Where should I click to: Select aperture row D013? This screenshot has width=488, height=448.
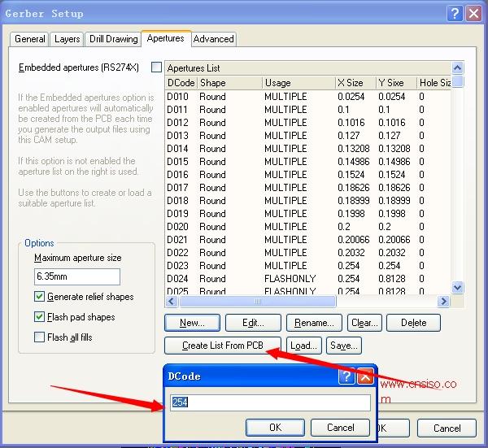307,136
